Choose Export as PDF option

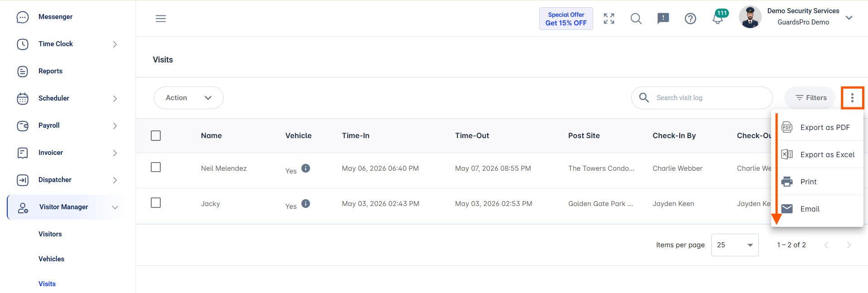point(817,127)
